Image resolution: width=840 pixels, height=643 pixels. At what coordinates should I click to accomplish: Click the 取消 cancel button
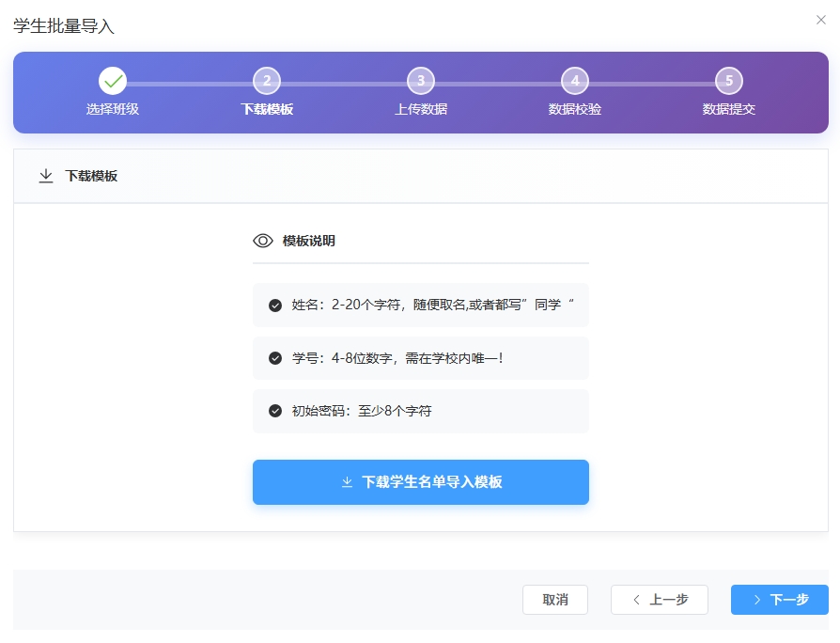point(555,600)
